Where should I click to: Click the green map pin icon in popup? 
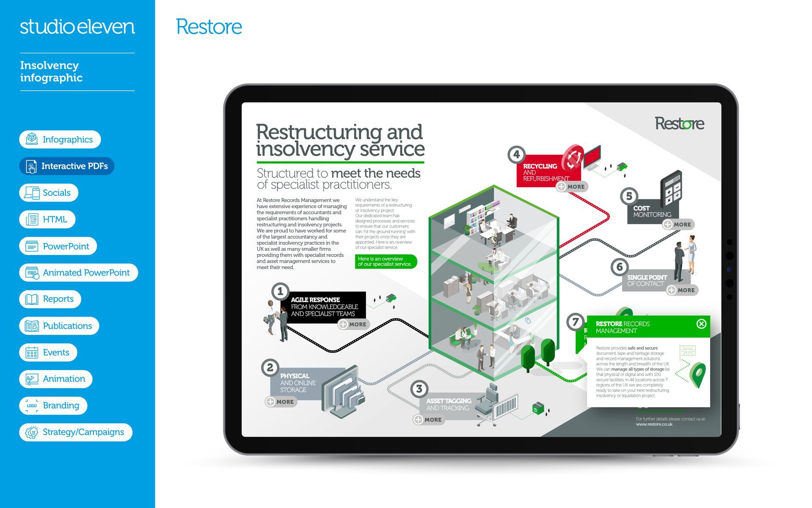point(698,375)
